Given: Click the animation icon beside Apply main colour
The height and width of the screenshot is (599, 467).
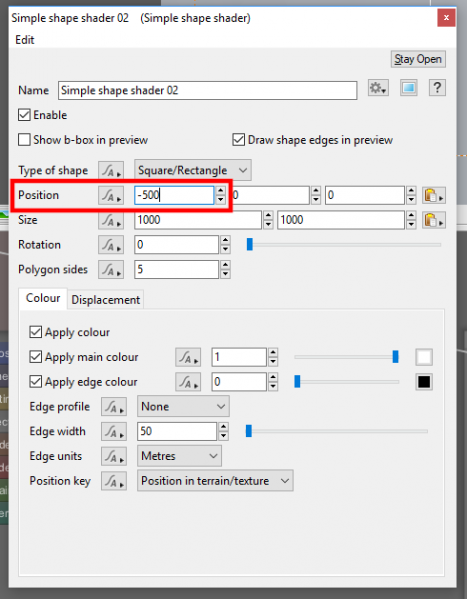Looking at the screenshot, I should pyautogui.click(x=188, y=358).
